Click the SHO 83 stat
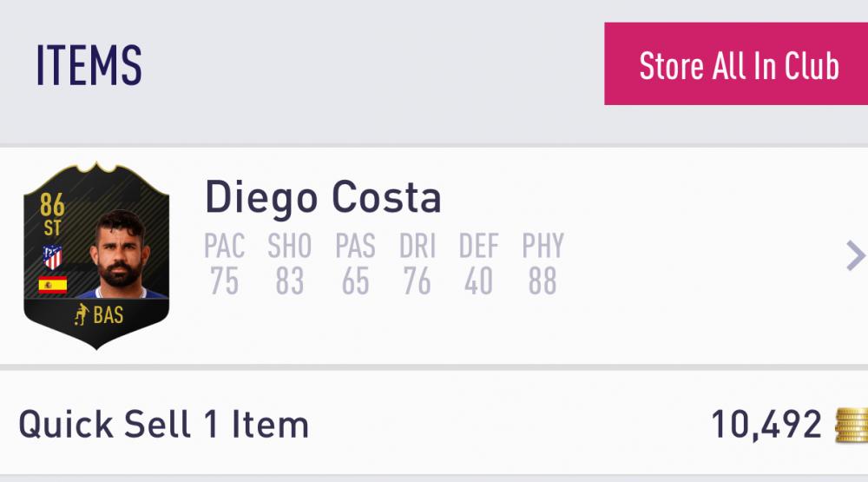 tap(289, 264)
